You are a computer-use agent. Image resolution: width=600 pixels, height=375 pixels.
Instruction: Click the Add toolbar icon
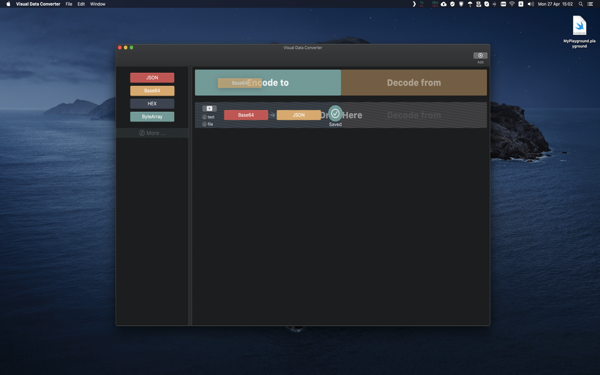(480, 56)
